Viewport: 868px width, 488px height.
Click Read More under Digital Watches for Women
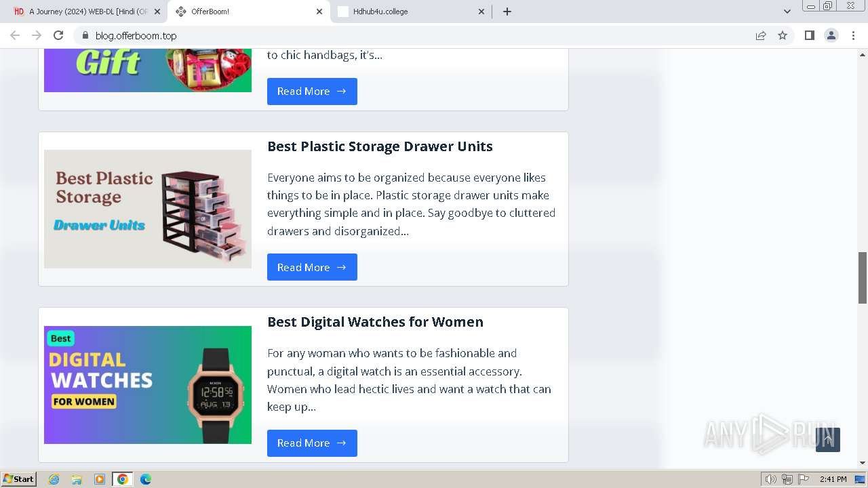click(x=312, y=443)
